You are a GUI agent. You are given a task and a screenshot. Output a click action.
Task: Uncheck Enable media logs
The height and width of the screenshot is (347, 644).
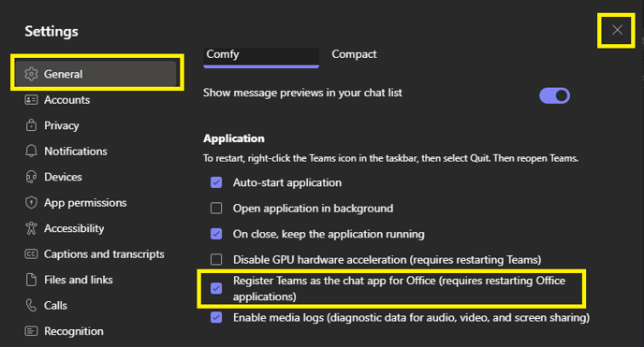pyautogui.click(x=216, y=317)
